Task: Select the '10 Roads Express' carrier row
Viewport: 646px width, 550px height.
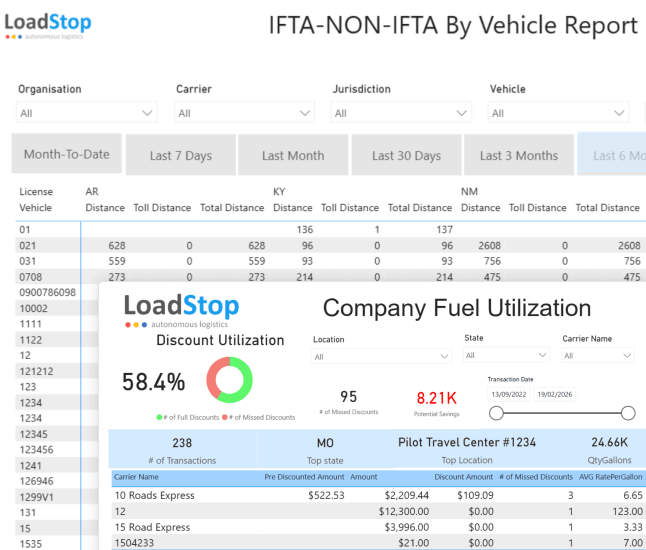Action: point(379,495)
